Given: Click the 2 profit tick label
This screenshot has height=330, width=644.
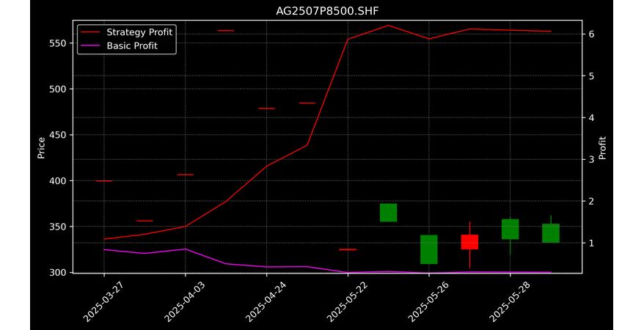Looking at the screenshot, I should coord(591,201).
